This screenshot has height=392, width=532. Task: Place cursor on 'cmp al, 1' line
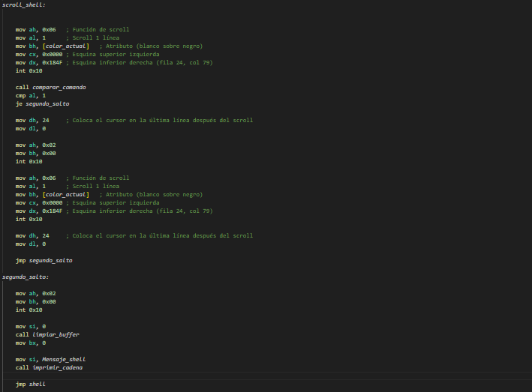(x=31, y=95)
